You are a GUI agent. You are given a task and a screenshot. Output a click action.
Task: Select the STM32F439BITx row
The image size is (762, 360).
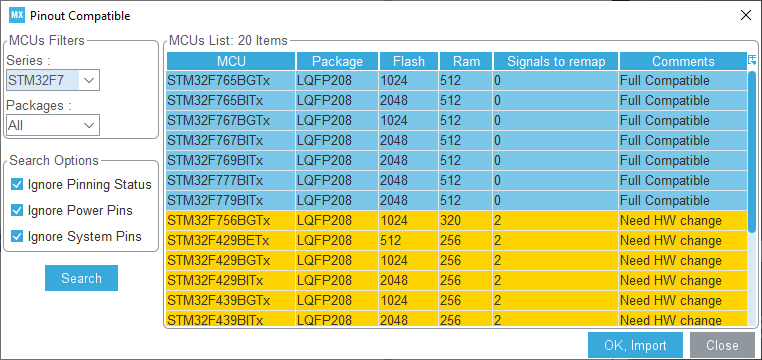point(457,319)
